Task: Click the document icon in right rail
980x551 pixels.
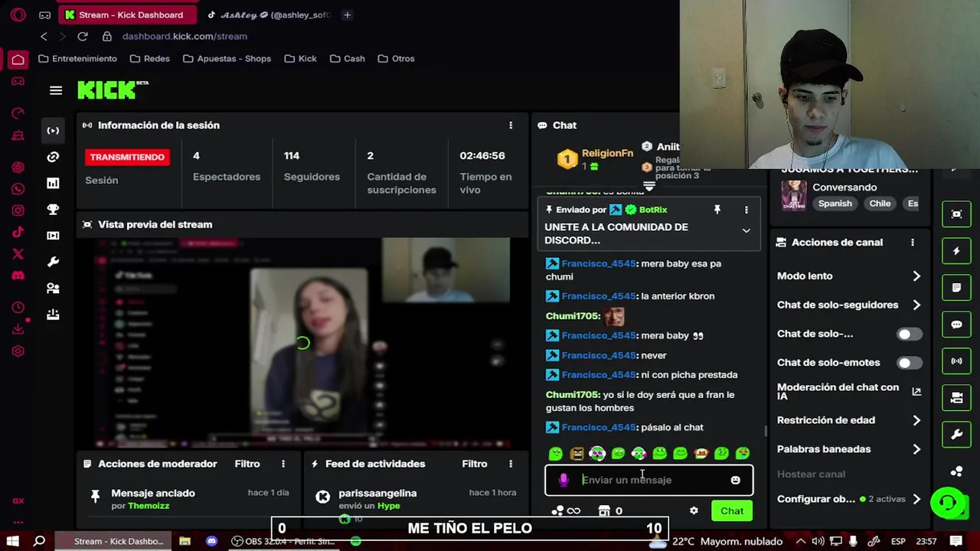Action: tap(956, 288)
